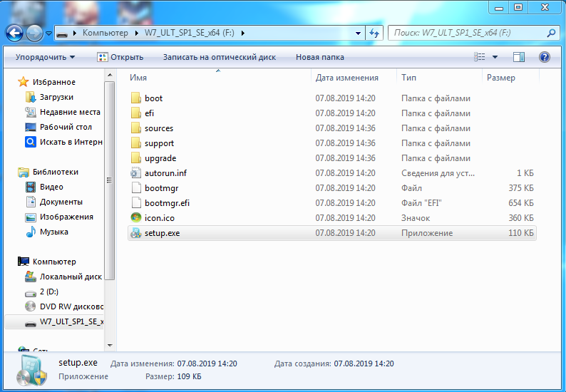Select 'W7_ULT_SP1_SE_x64 (F:)' in the breadcrumb
Viewport: 566px width, 392px height.
(190, 33)
